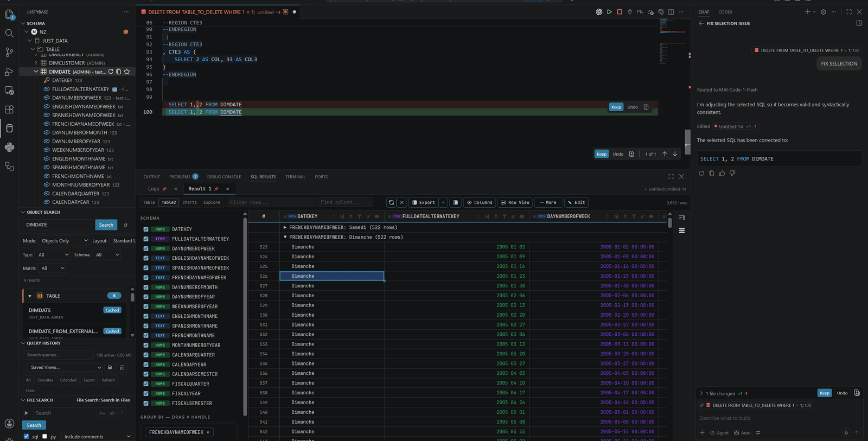The height and width of the screenshot is (441, 868).
Task: Click the cloud upload icon in editor toolbar
Action: point(650,12)
